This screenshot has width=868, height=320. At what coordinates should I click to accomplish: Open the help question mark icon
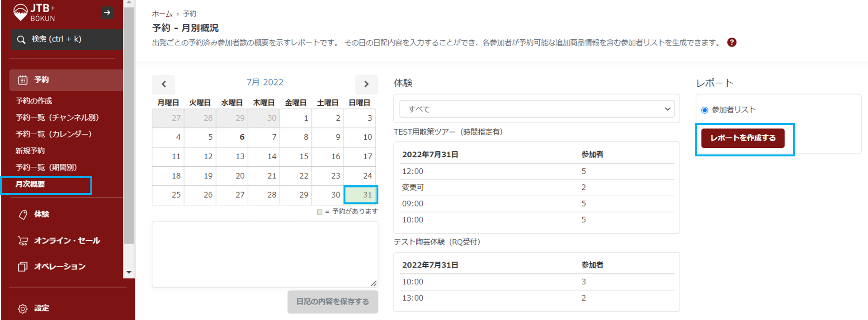coord(731,42)
